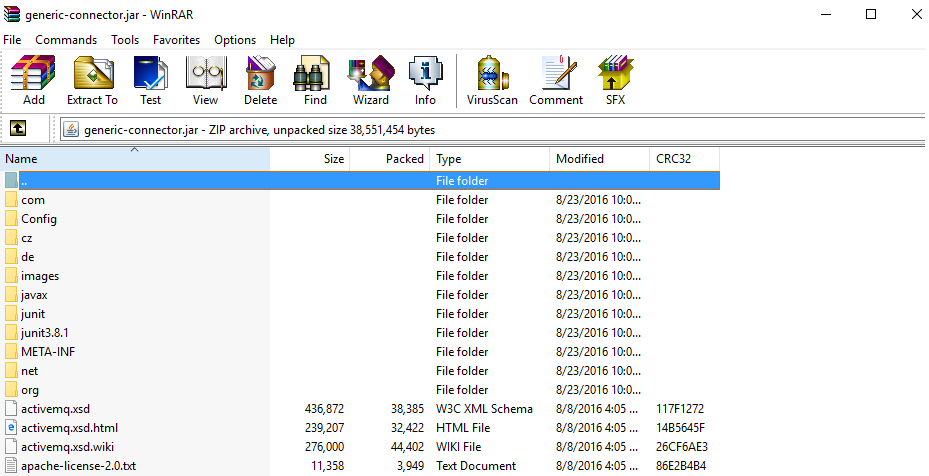
Task: Open the Find files binoculars icon
Action: click(315, 80)
